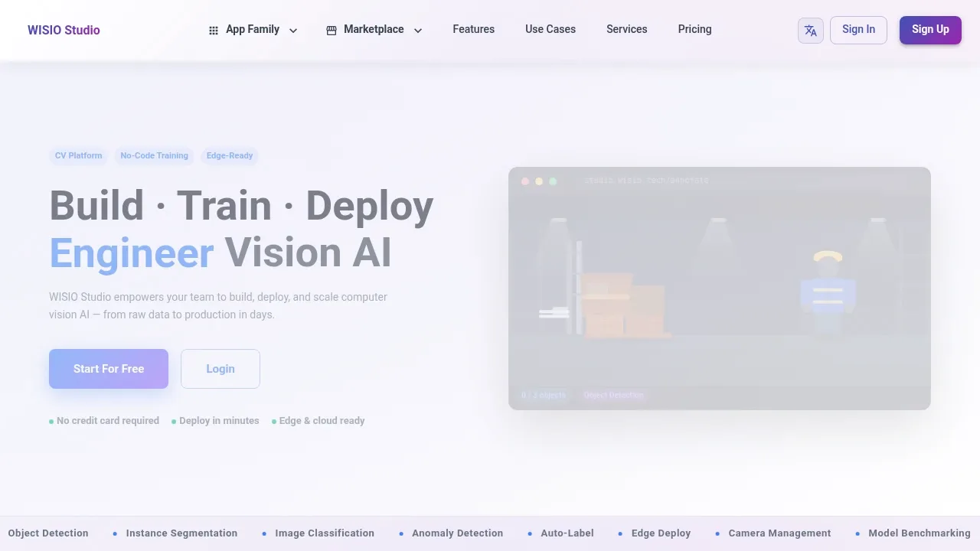980x551 pixels.
Task: Select Auto-Label in the ticker
Action: tap(567, 533)
